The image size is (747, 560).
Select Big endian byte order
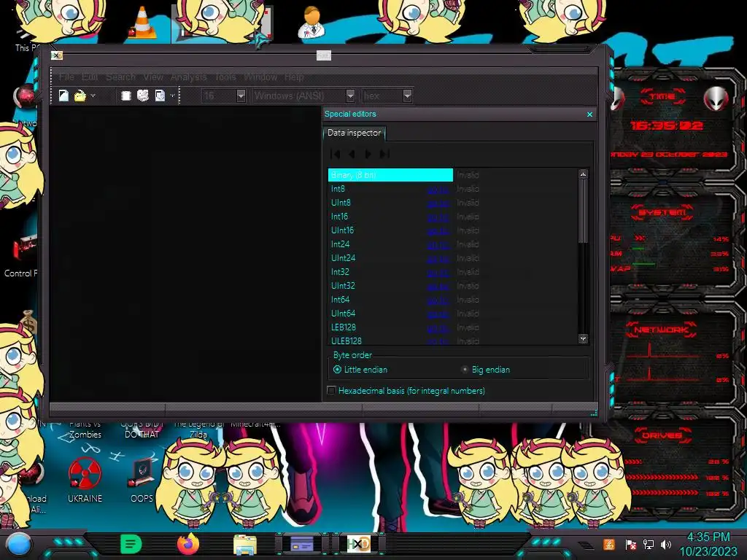pyautogui.click(x=485, y=370)
